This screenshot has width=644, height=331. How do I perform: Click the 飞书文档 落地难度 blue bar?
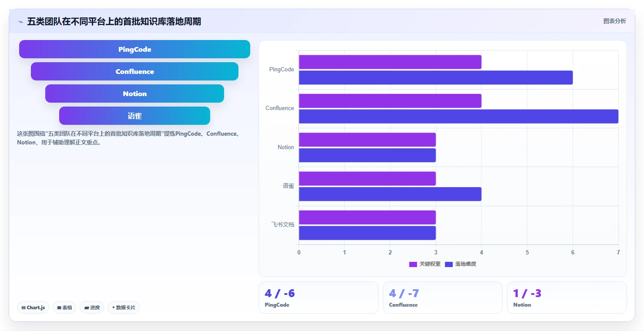pos(367,233)
